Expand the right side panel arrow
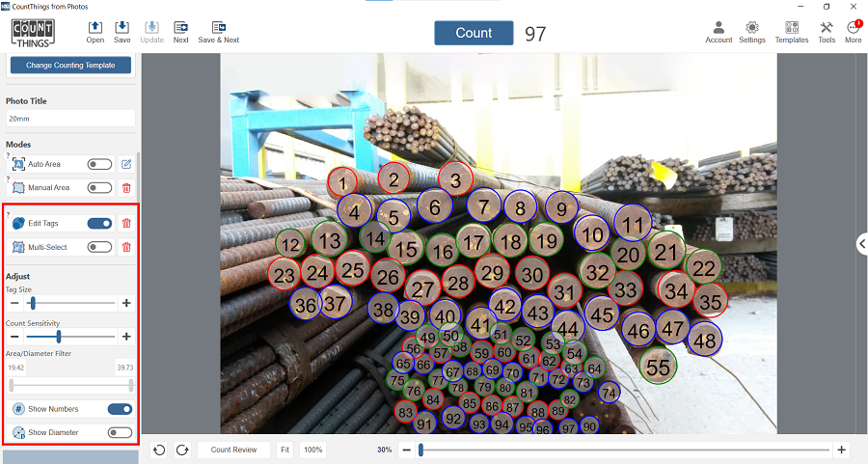 pos(861,244)
